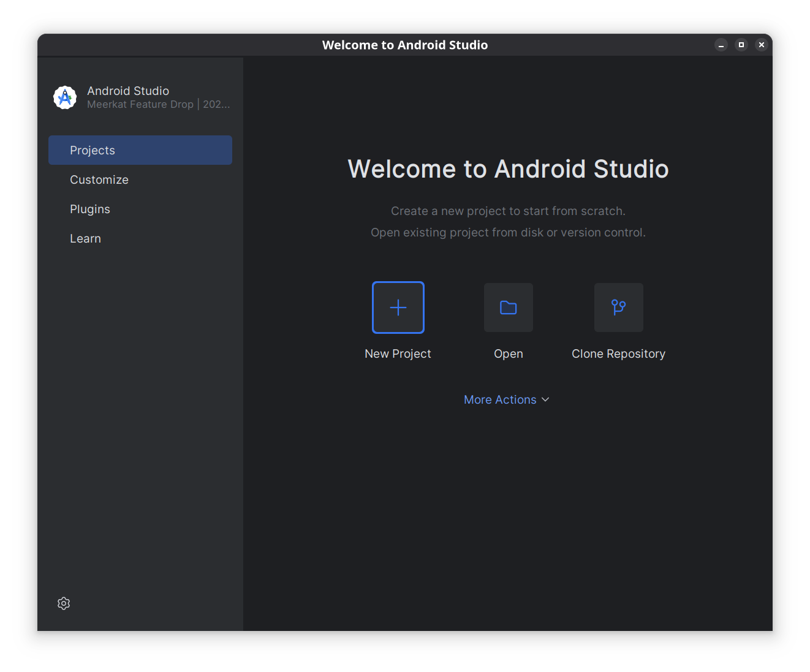Open settings gear in the sidebar
Viewport: 810px width, 672px height.
(x=64, y=603)
